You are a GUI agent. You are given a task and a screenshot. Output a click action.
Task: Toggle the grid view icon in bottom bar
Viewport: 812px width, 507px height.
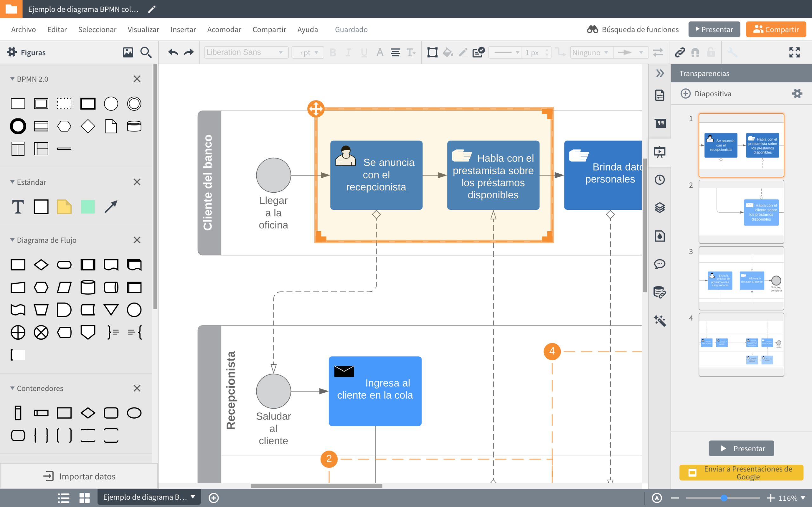(84, 498)
